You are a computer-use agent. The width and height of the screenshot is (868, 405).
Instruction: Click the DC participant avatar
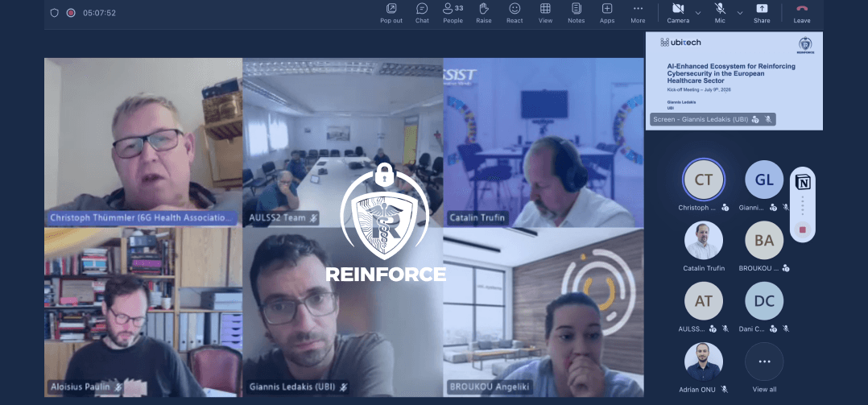[x=764, y=301]
